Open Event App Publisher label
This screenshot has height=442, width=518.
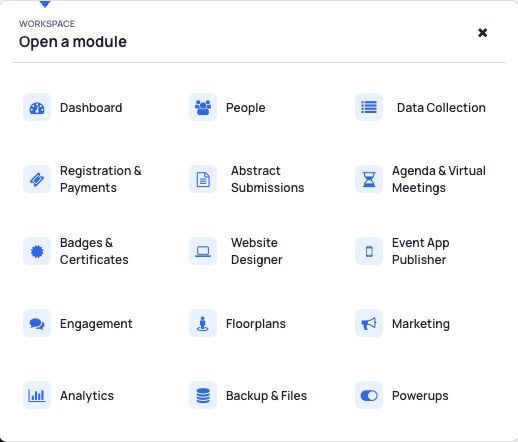(x=421, y=251)
